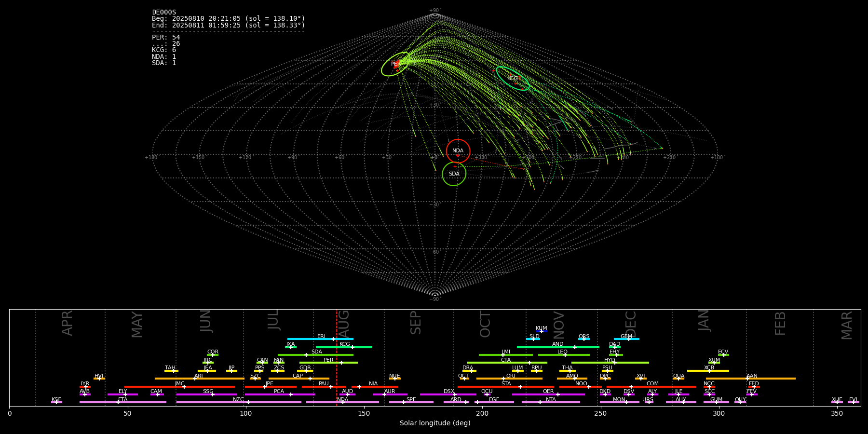Select the purple SSG shower bar

point(207,394)
